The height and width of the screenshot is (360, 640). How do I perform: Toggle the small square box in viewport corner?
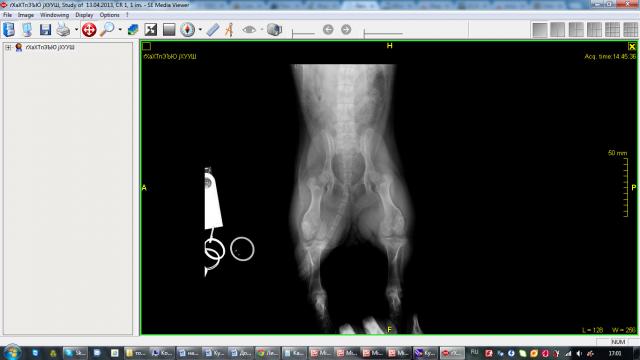(x=147, y=47)
